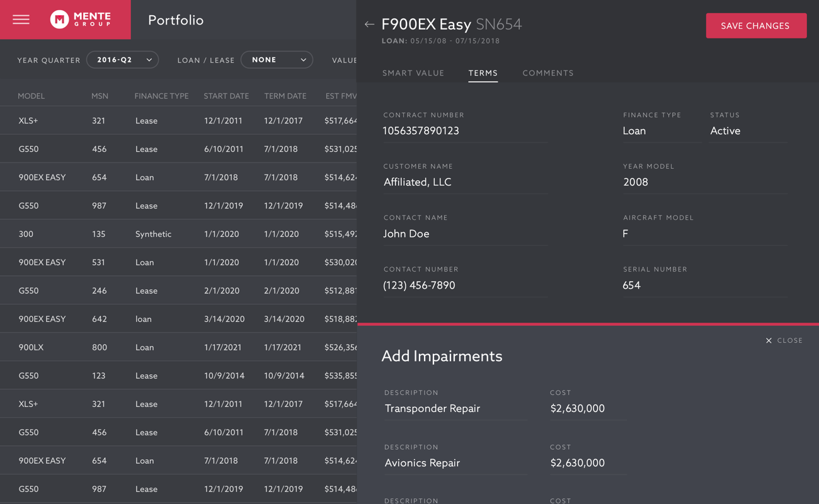Switch to the Smart Value tab
The width and height of the screenshot is (819, 504).
pyautogui.click(x=413, y=73)
